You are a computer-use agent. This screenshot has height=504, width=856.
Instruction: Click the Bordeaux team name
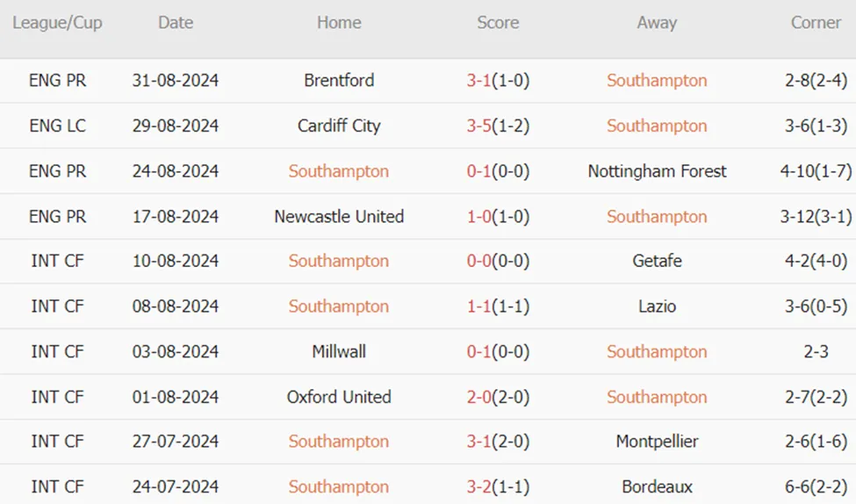(657, 486)
